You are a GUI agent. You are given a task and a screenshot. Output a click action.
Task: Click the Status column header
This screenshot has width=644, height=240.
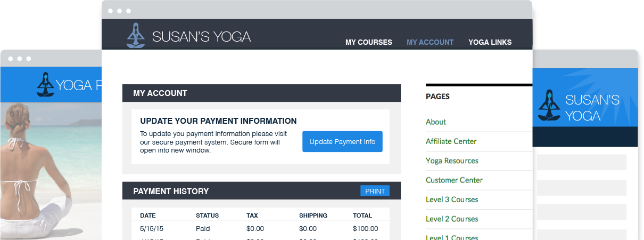click(x=207, y=215)
